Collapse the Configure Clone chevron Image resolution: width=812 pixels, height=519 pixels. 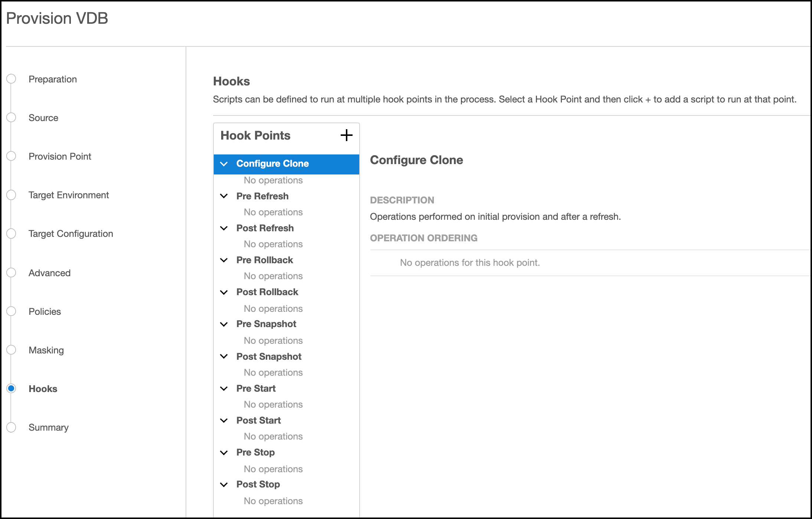pos(224,164)
